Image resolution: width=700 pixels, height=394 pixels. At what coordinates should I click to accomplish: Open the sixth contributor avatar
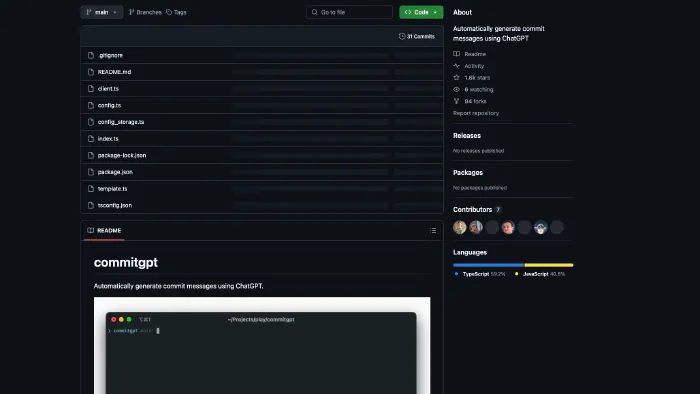pos(541,227)
